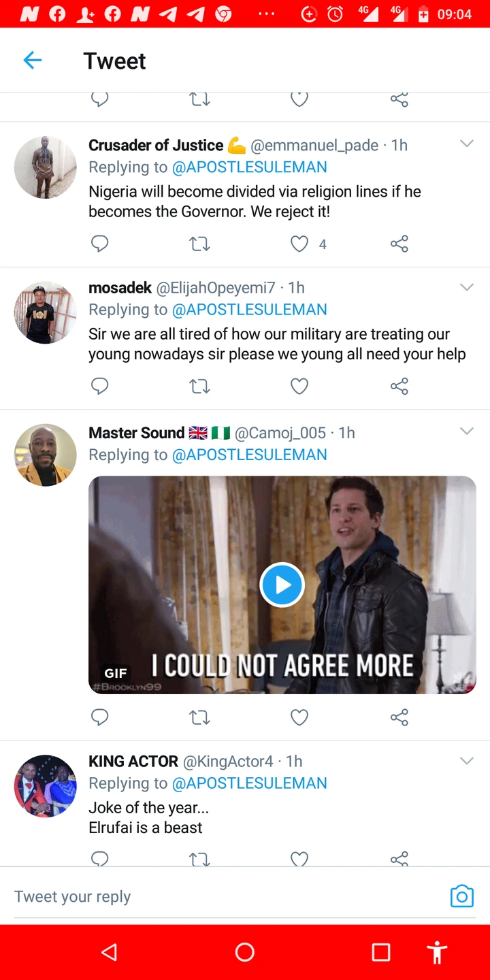The image size is (490, 980).
Task: Tap the "Tweet your reply" field
Action: tap(218, 896)
